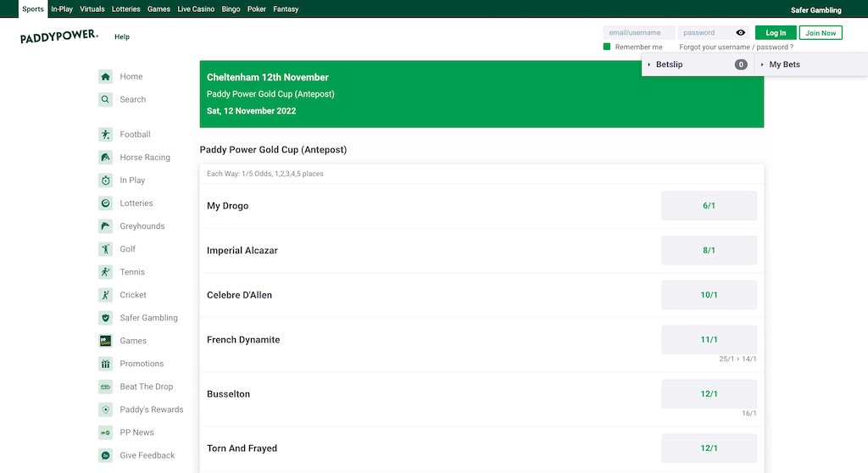Image resolution: width=868 pixels, height=473 pixels.
Task: Click the Betslip count badge
Action: (x=741, y=64)
